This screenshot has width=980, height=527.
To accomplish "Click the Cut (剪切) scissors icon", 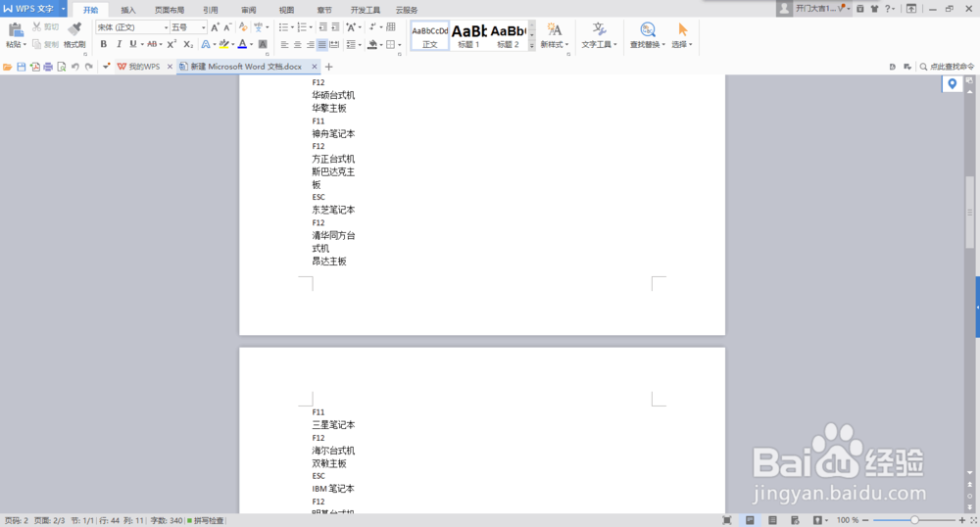I will coord(37,26).
